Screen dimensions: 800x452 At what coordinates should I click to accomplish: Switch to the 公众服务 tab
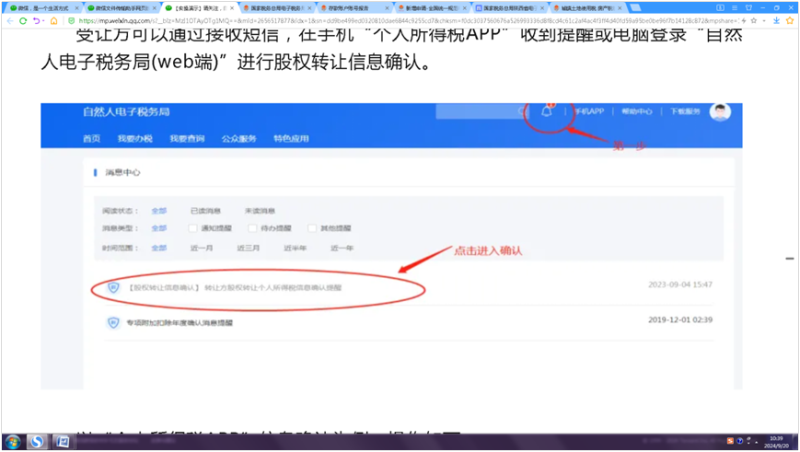click(x=238, y=138)
